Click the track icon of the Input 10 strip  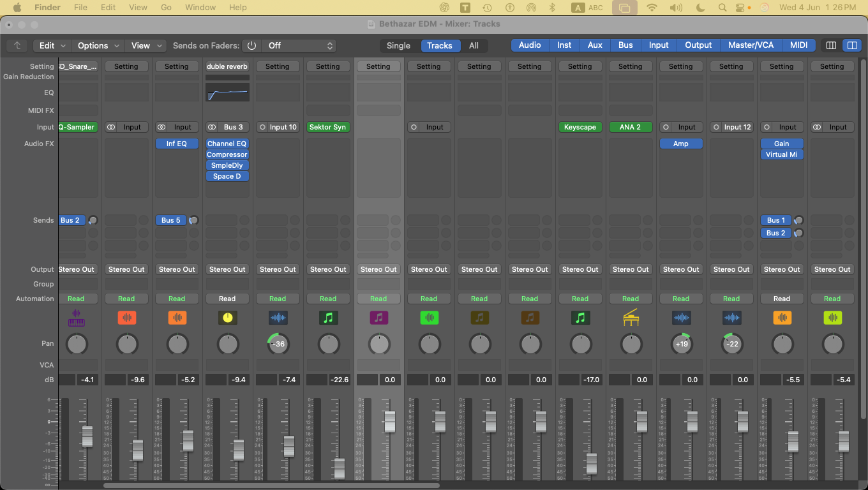[x=278, y=317]
